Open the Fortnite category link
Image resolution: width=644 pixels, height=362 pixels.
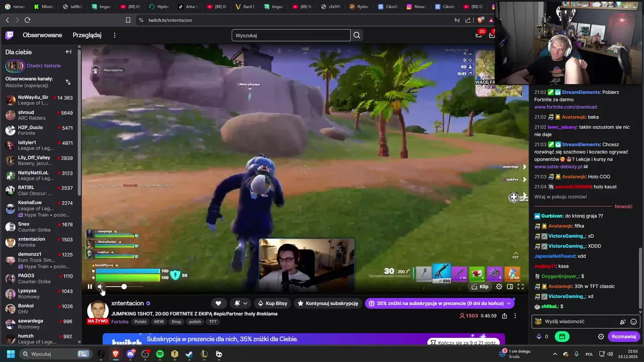click(x=120, y=322)
